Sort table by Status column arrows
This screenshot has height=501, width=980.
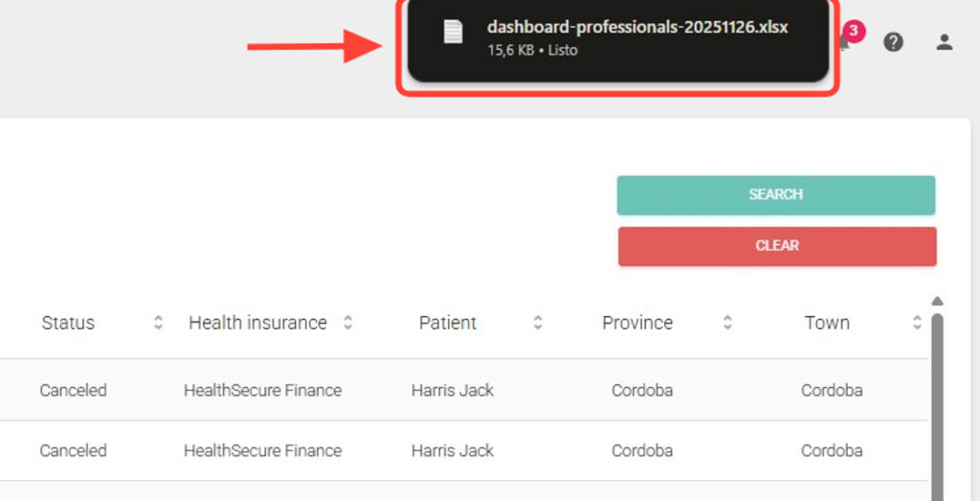(x=159, y=323)
